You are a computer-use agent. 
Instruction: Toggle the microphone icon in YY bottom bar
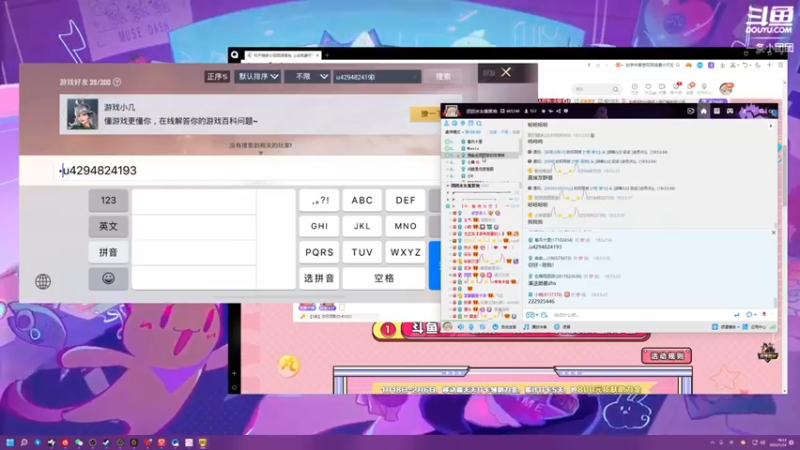(471, 327)
